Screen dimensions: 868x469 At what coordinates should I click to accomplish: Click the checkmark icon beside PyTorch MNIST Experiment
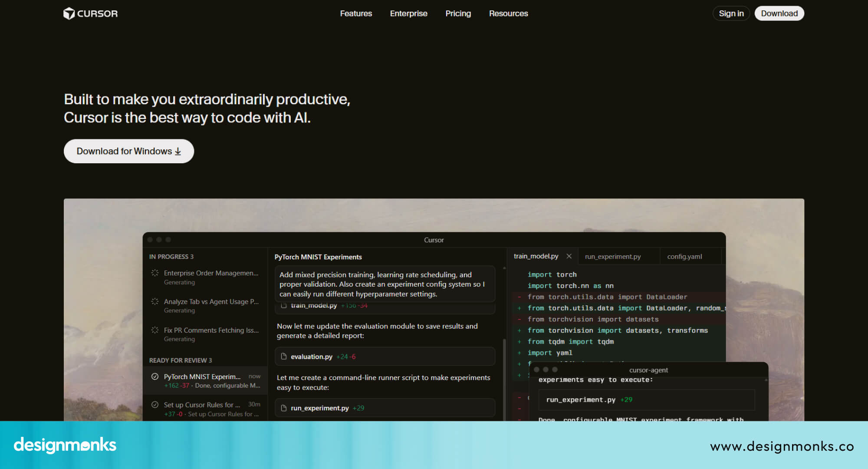click(155, 377)
